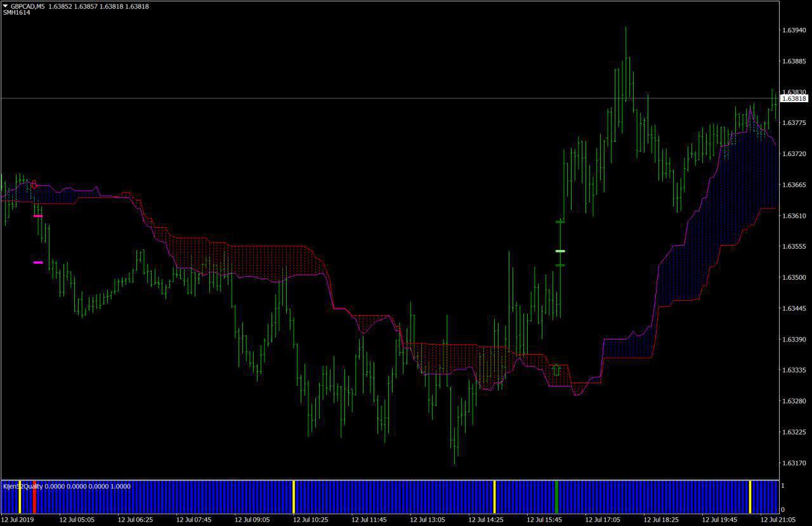Image resolution: width=812 pixels, height=526 pixels.
Task: Click the green signal bar in Kijen52Quality
Action: 557,497
